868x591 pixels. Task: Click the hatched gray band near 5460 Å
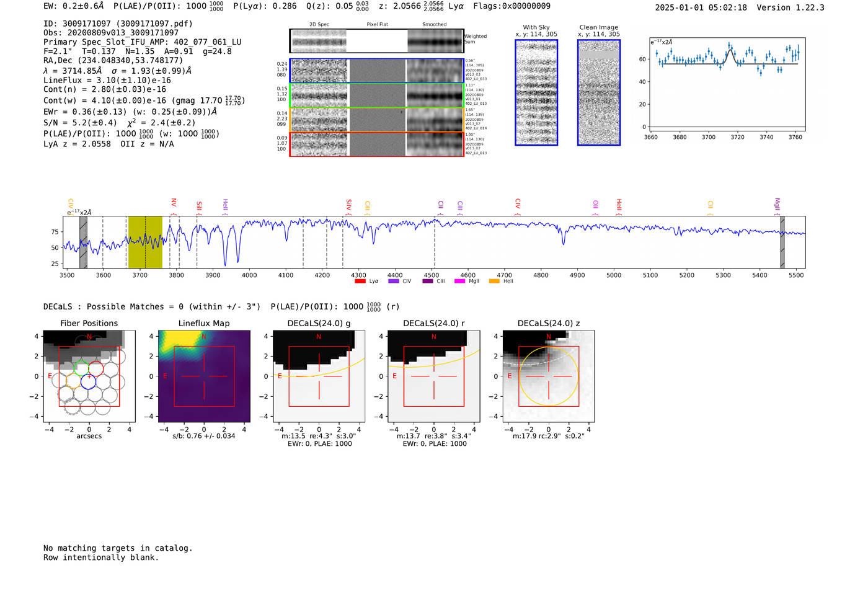[782, 242]
